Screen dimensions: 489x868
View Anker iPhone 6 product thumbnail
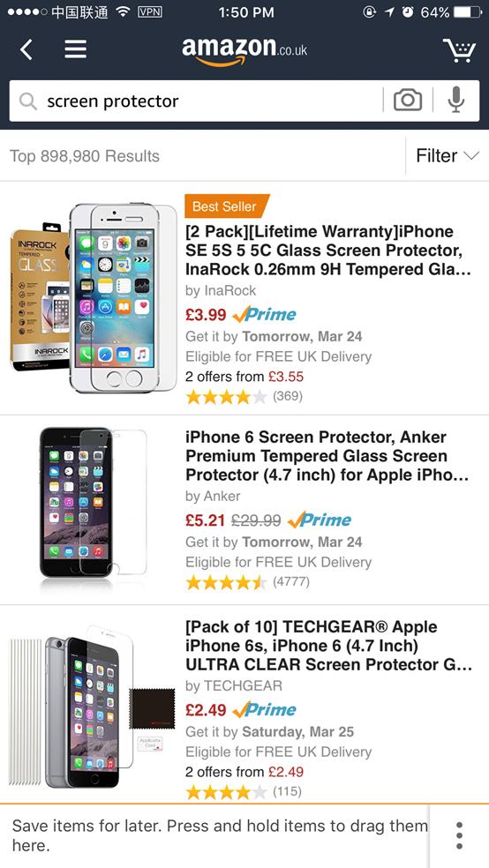93,503
